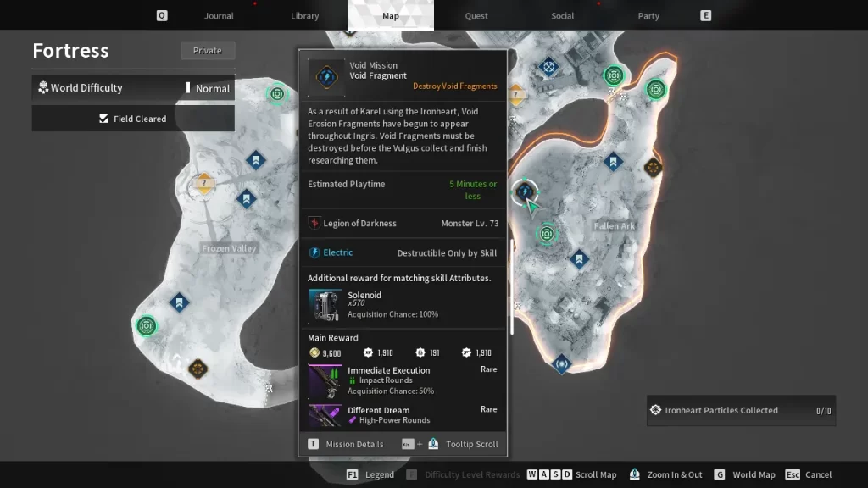This screenshot has width=868, height=488.
Task: Open Mission Details in the tooltip
Action: coord(354,444)
